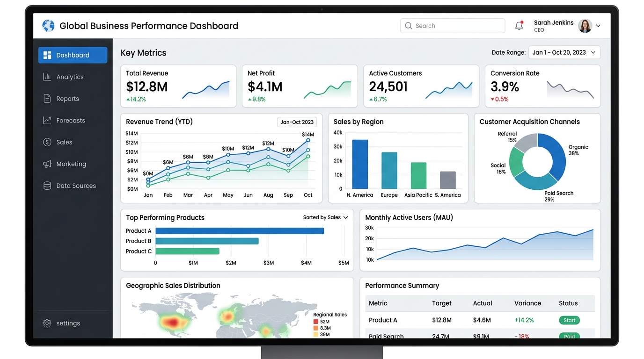
Task: Click the Jan-Oct 2023 period selector
Action: click(297, 122)
